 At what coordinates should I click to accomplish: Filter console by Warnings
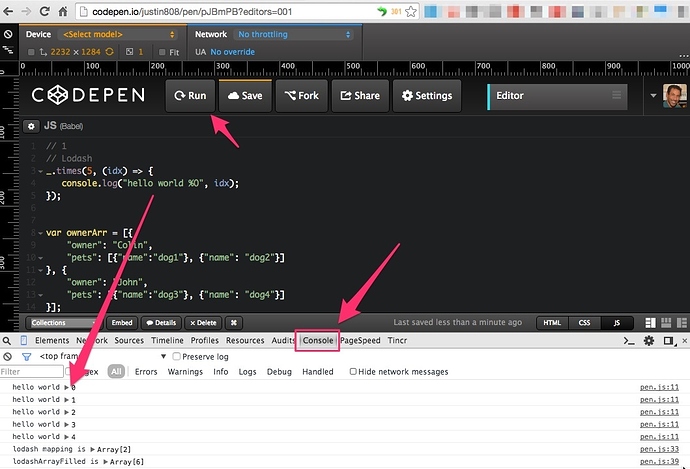185,372
